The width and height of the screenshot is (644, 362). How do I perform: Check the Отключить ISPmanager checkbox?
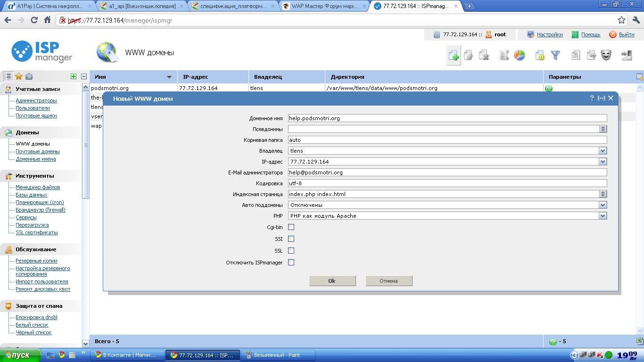(x=291, y=263)
